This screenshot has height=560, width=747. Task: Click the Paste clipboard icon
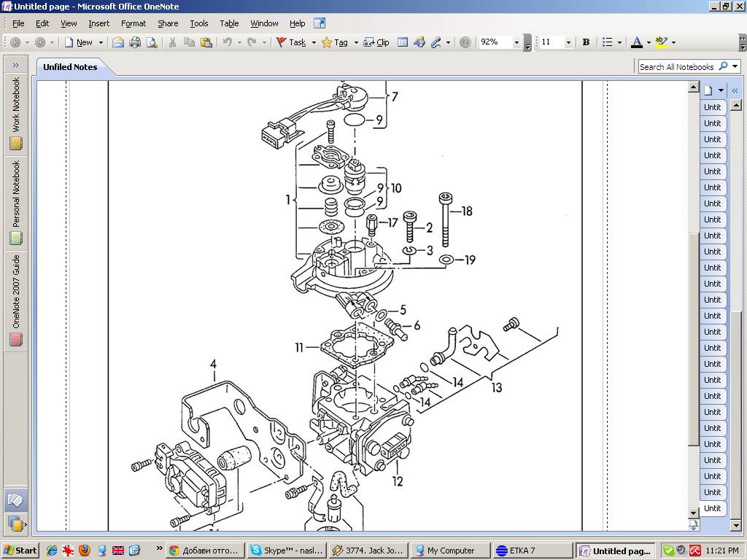(x=206, y=42)
